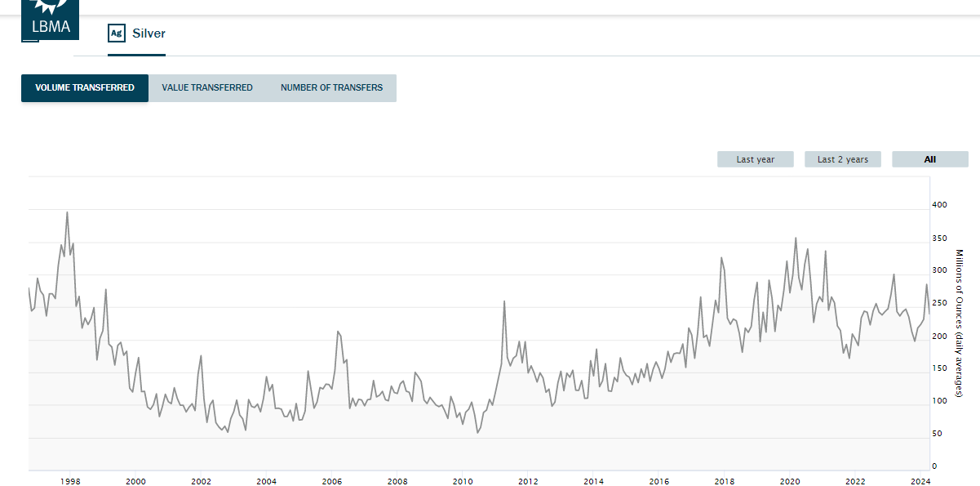Click the 250 y-axis value
980x486 pixels.
(940, 303)
